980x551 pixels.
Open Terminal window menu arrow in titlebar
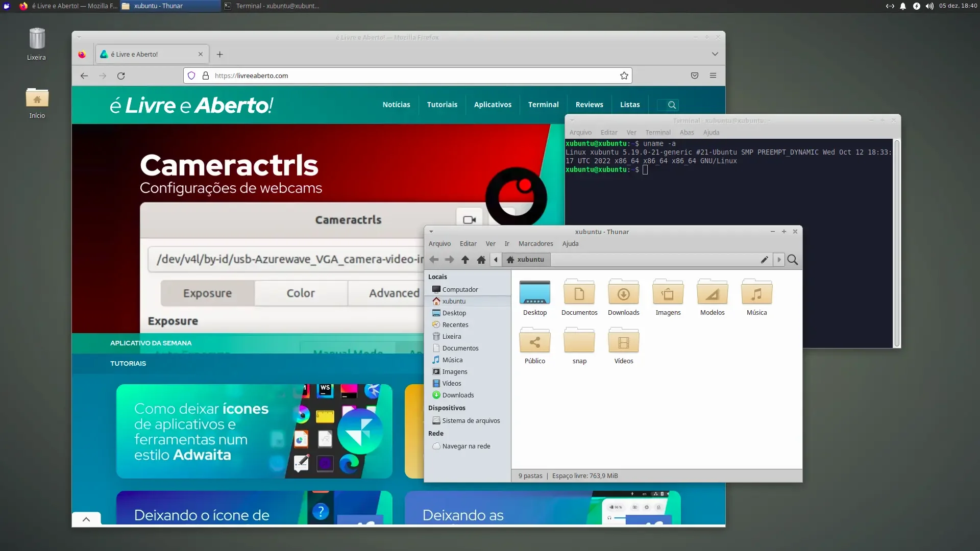click(x=572, y=120)
